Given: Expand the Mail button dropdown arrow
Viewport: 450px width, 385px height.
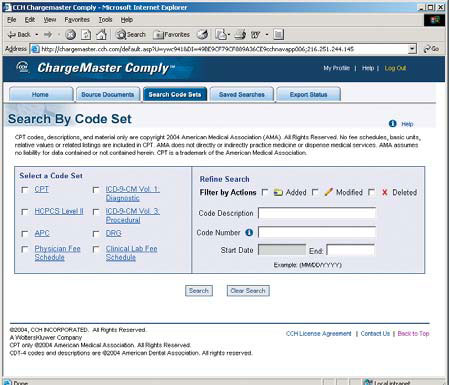Looking at the screenshot, I should click(229, 34).
